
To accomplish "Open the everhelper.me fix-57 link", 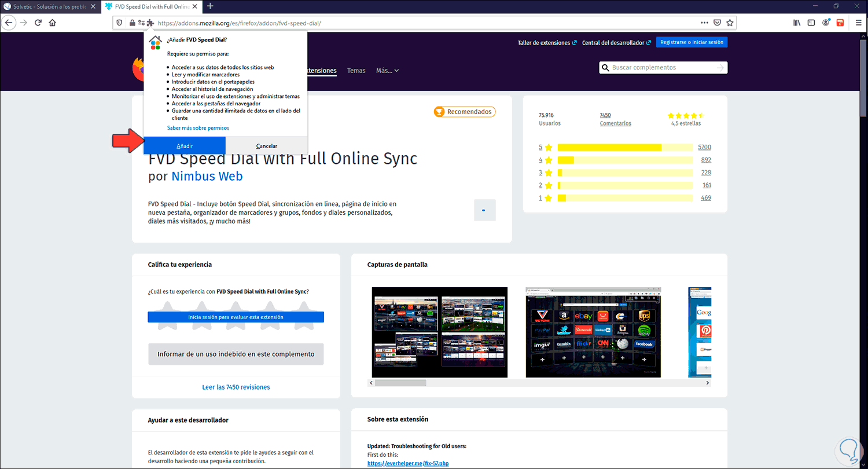I will [x=408, y=463].
